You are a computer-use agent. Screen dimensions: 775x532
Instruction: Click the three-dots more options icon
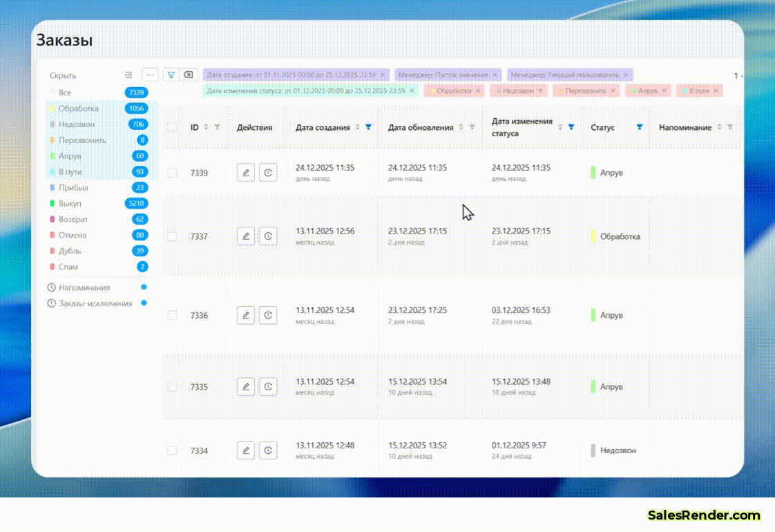point(150,74)
